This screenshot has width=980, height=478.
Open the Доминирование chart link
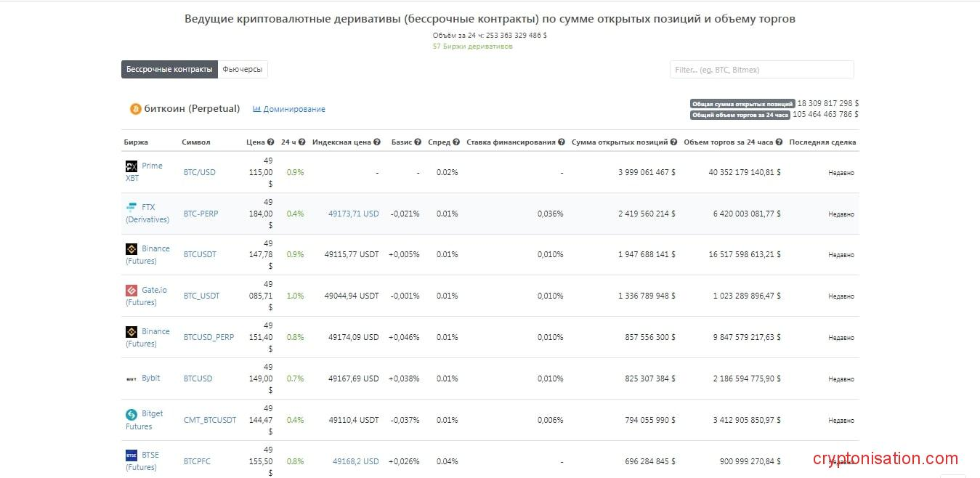tap(289, 110)
